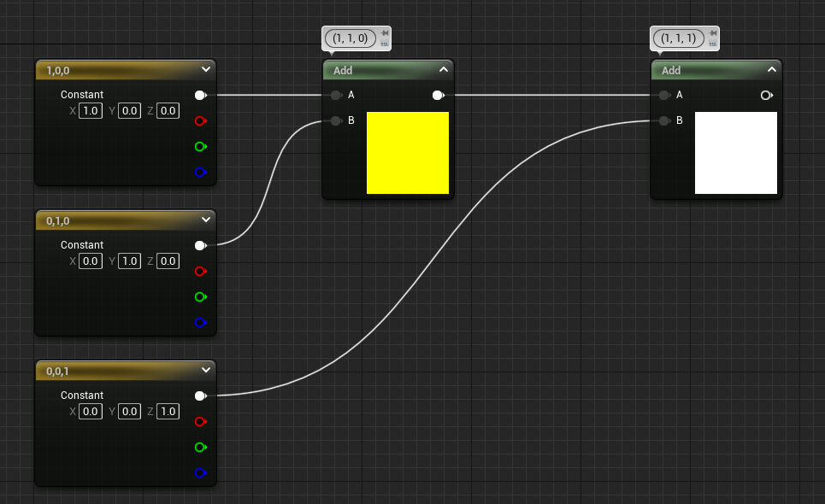Image resolution: width=825 pixels, height=504 pixels.
Task: Click blue output pin on 0,1,0 node
Action: (x=200, y=323)
